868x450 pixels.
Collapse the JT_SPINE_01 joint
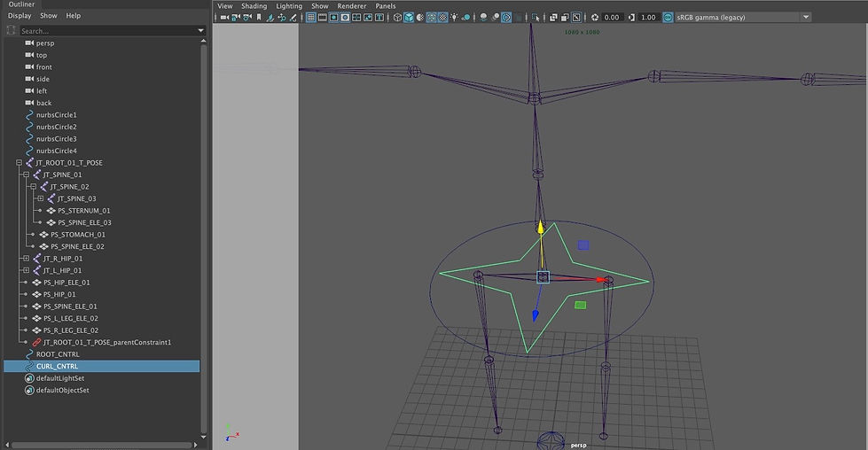26,175
